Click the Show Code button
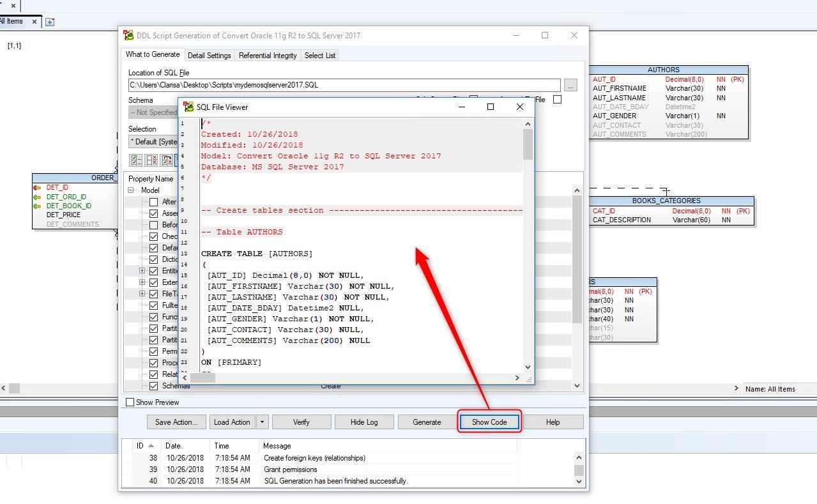Image resolution: width=817 pixels, height=504 pixels. [489, 422]
